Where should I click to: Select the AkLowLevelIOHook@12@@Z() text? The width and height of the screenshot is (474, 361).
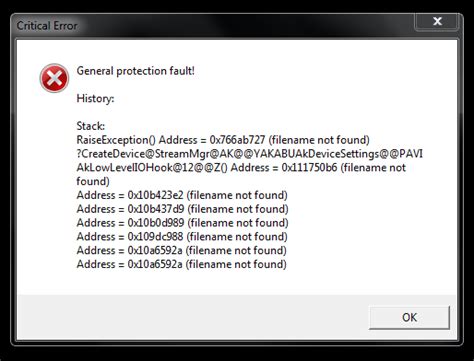pyautogui.click(x=152, y=168)
